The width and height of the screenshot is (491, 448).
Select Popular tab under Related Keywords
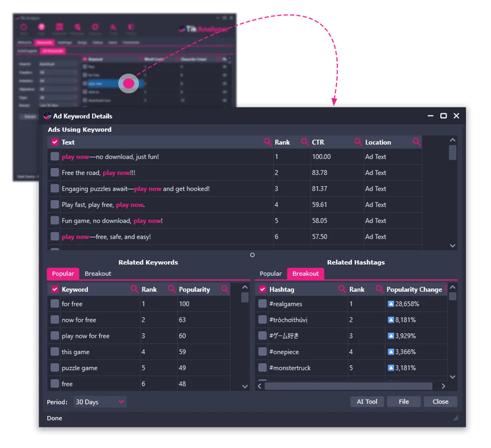pyautogui.click(x=63, y=274)
